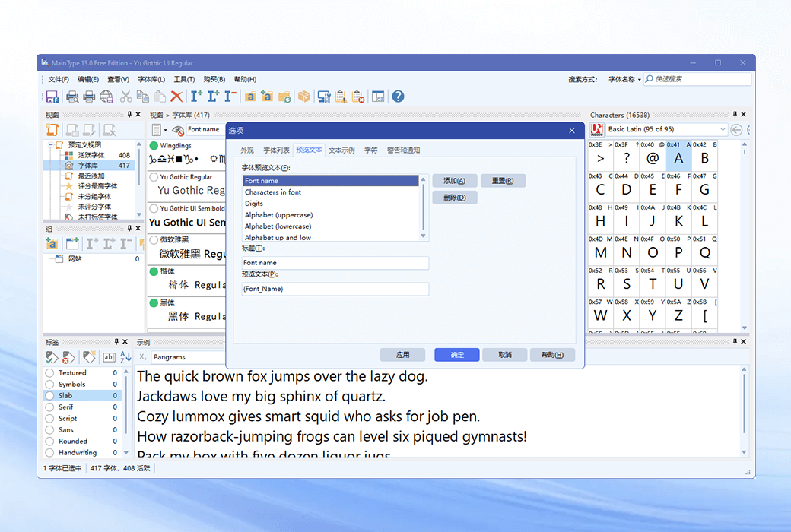Toggle the Handwriting tag radio circle
Image resolution: width=791 pixels, height=532 pixels.
click(49, 453)
